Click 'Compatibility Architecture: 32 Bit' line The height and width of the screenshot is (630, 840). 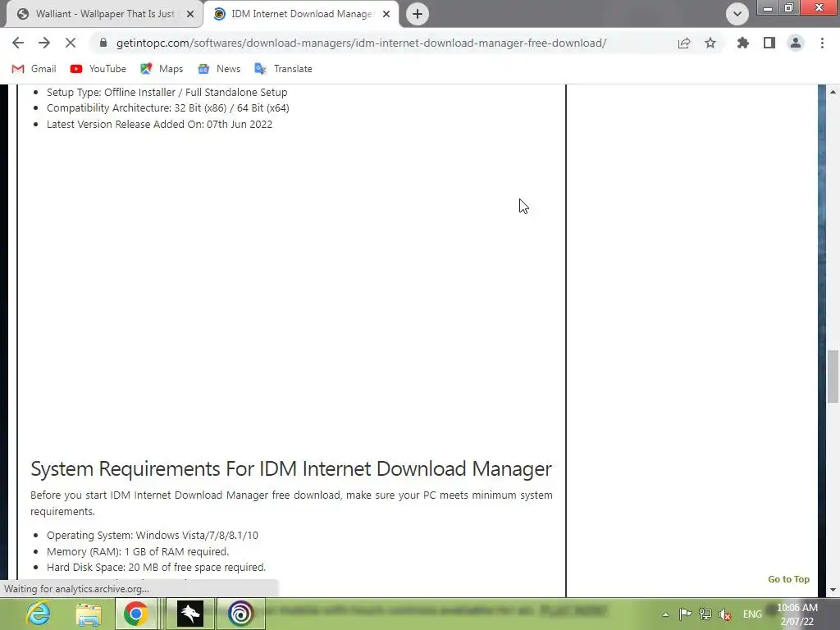pos(167,107)
